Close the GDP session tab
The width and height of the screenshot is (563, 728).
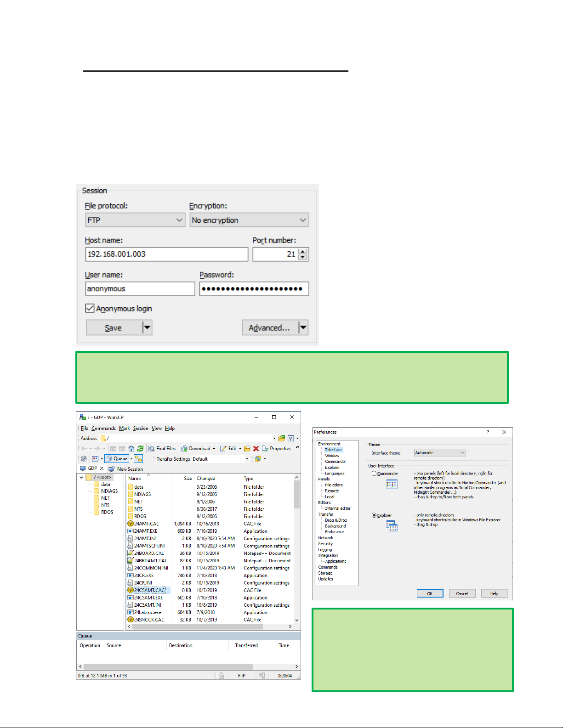coord(102,468)
